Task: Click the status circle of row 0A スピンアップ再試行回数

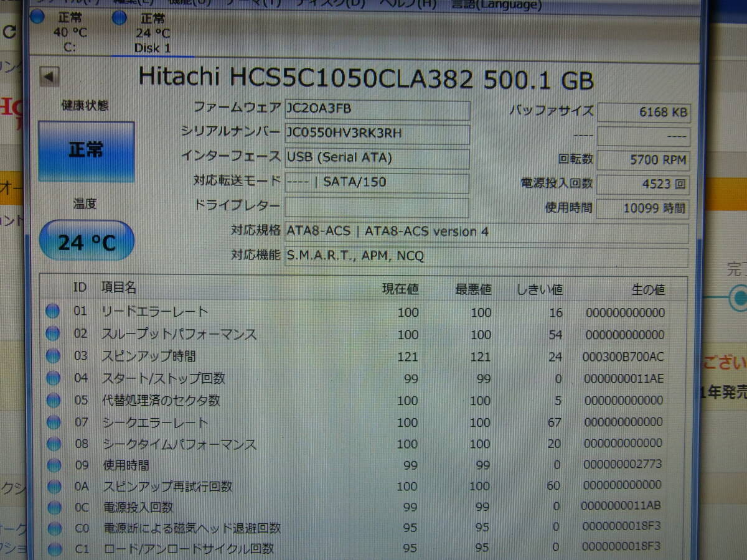Action: [54, 486]
